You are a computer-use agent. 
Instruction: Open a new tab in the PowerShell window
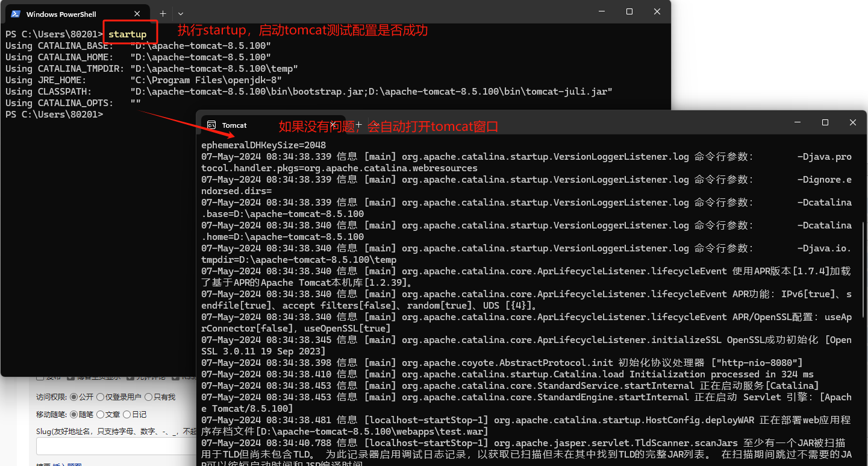163,13
